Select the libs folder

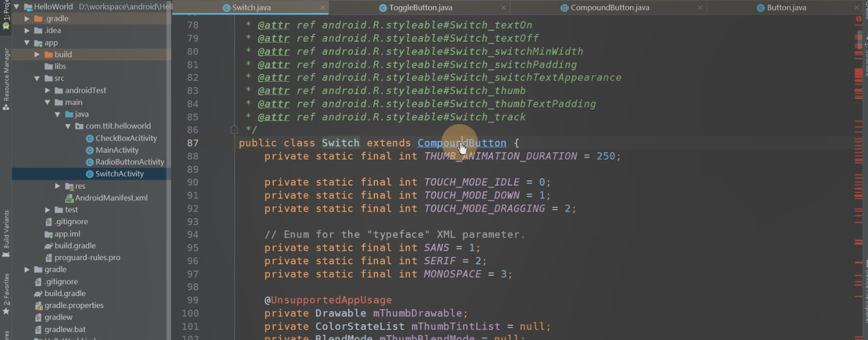click(60, 66)
